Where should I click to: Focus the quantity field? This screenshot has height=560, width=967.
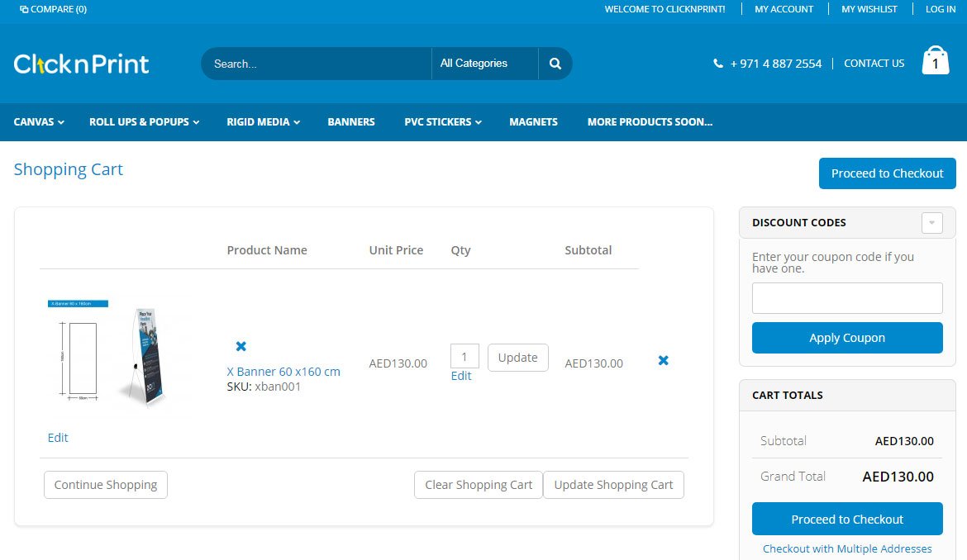(x=464, y=357)
